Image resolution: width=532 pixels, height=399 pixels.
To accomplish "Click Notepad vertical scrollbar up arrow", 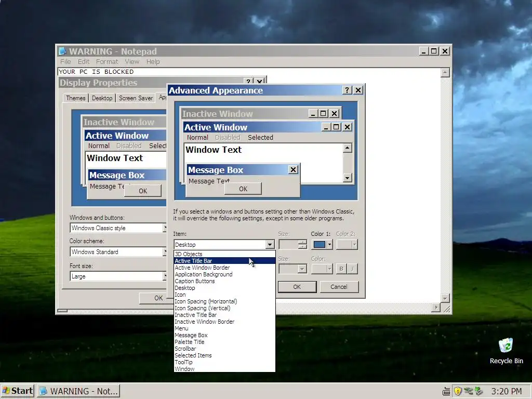I will [x=445, y=72].
